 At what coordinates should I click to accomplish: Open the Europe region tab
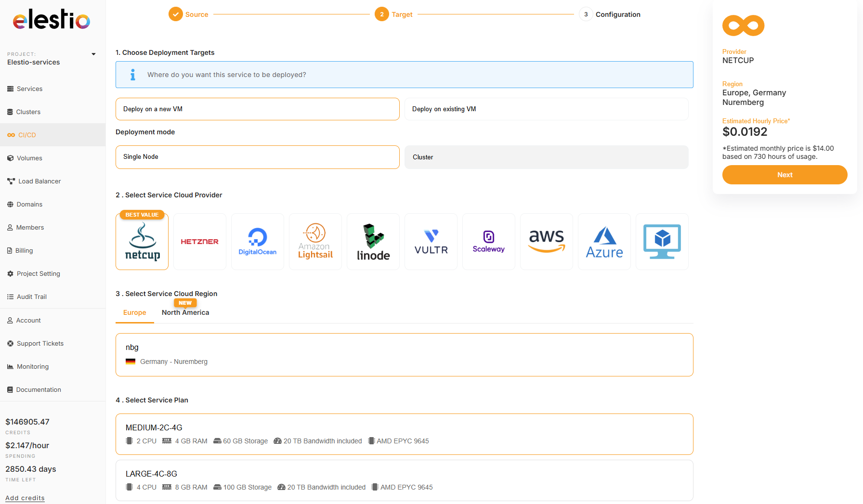coord(134,312)
